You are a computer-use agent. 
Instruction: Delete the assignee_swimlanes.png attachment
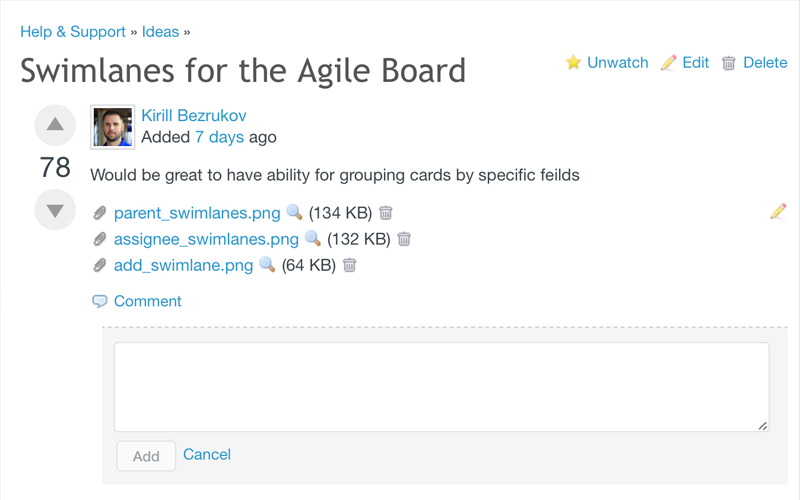[404, 239]
